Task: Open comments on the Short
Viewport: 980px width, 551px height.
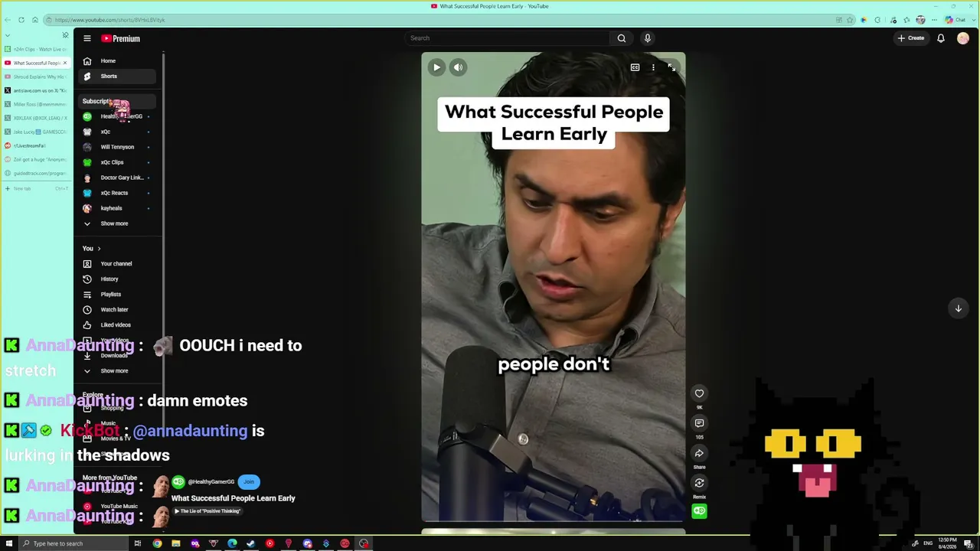Action: [x=699, y=423]
